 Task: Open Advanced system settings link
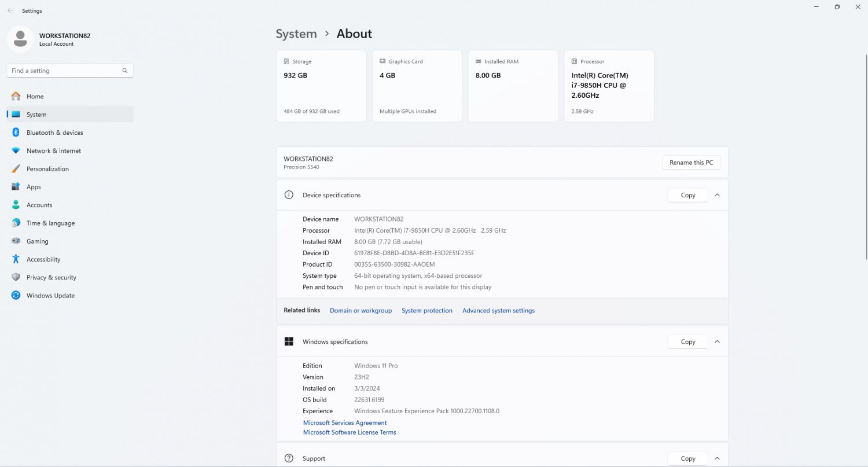[498, 311]
